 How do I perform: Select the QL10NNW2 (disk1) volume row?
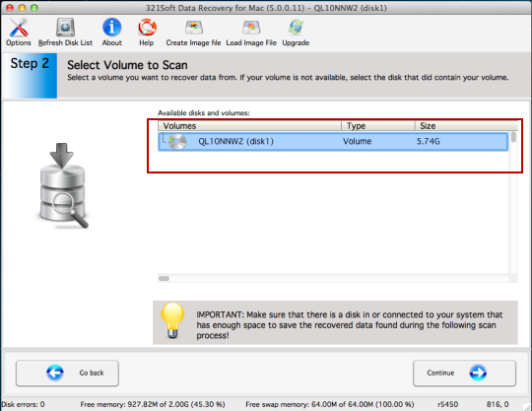pyautogui.click(x=333, y=141)
